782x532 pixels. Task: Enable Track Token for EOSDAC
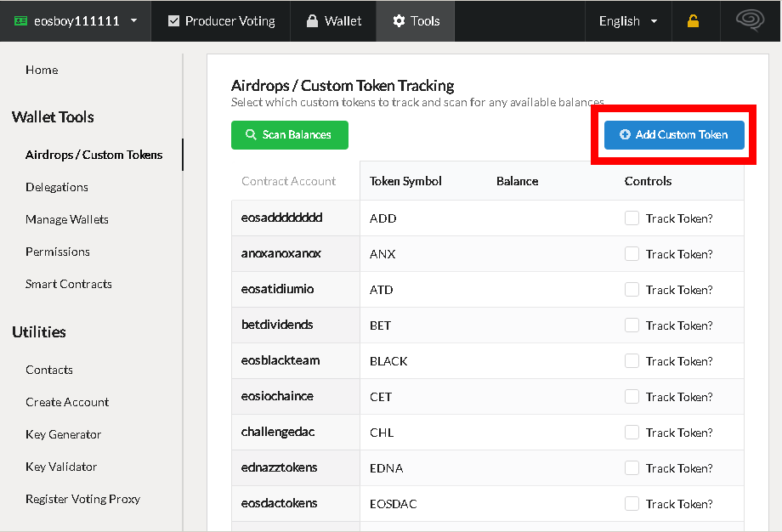tap(632, 504)
